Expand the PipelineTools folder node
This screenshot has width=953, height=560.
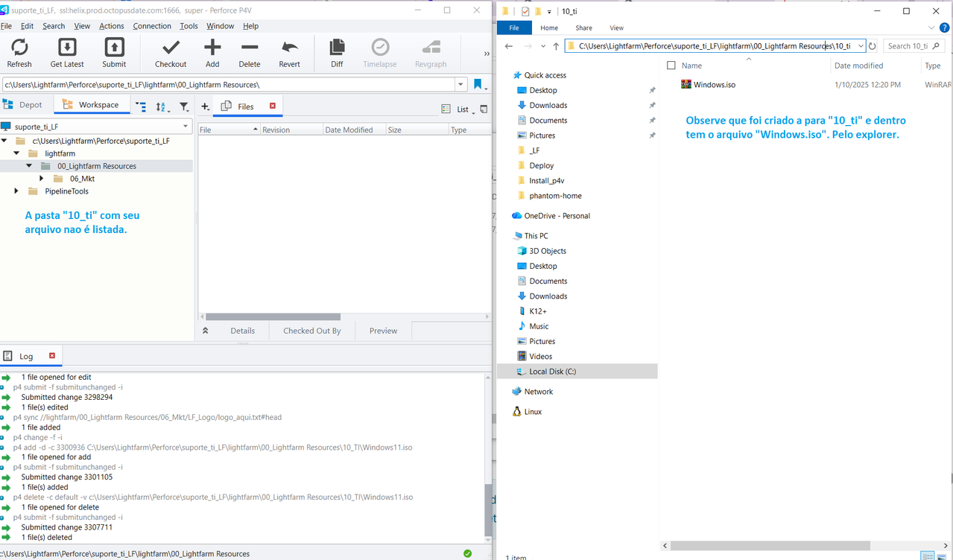[x=16, y=191]
